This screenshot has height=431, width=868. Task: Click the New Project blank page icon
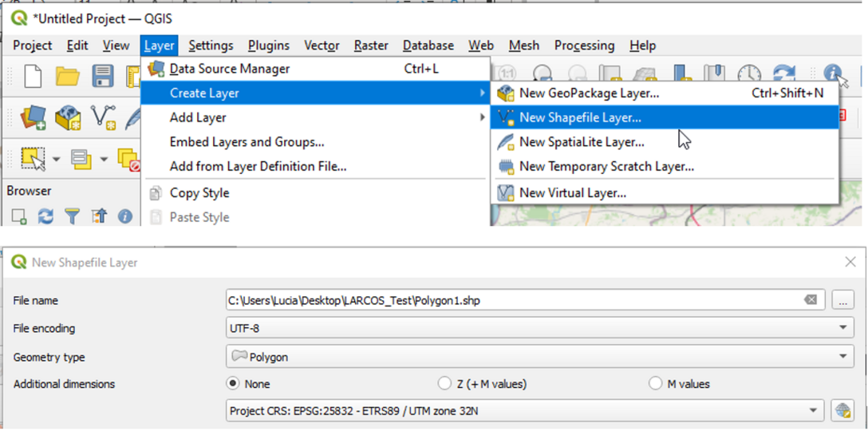click(34, 75)
